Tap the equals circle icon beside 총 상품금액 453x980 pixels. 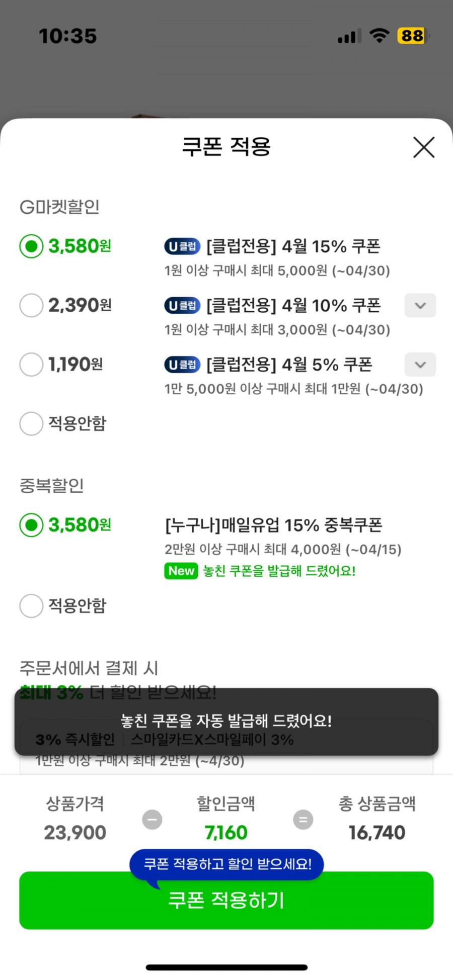pyautogui.click(x=303, y=820)
